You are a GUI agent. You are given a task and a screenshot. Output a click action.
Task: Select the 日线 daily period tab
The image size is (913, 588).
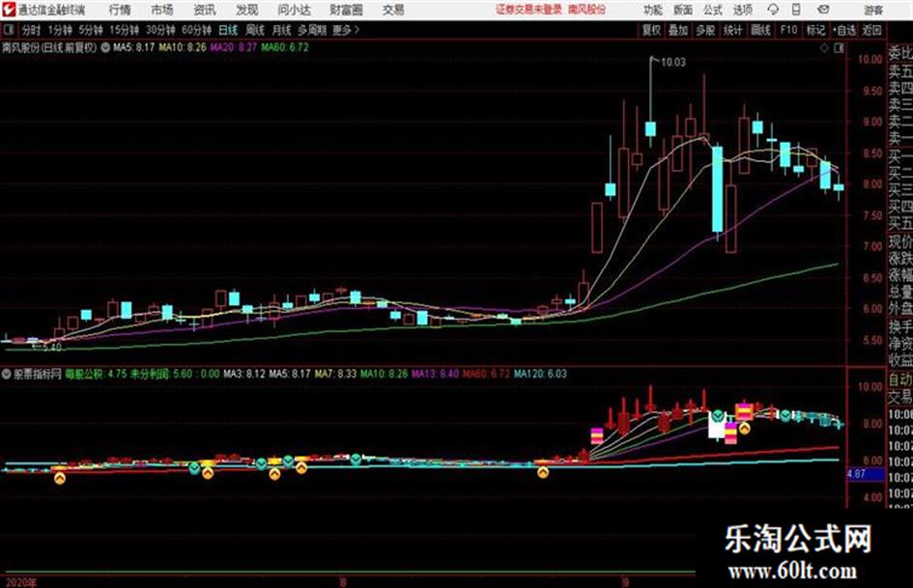228,29
